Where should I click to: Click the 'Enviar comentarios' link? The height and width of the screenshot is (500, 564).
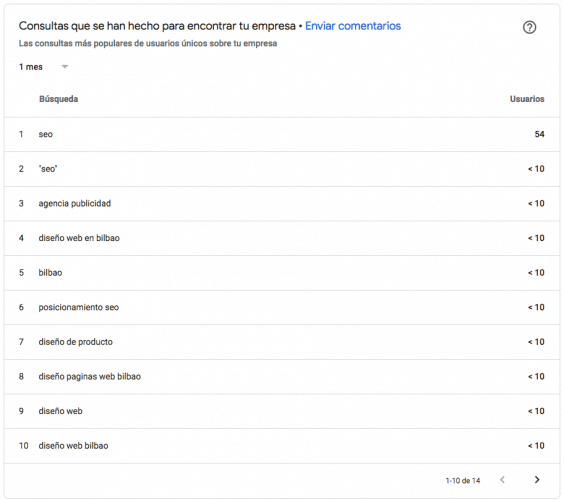pyautogui.click(x=353, y=26)
